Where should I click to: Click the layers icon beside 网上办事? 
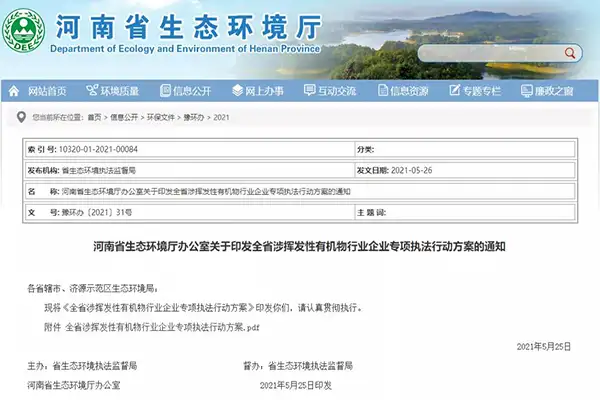tap(237, 91)
